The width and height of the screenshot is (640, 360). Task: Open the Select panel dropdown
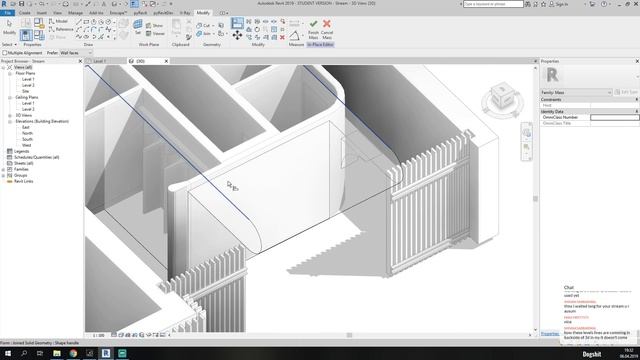[9, 44]
